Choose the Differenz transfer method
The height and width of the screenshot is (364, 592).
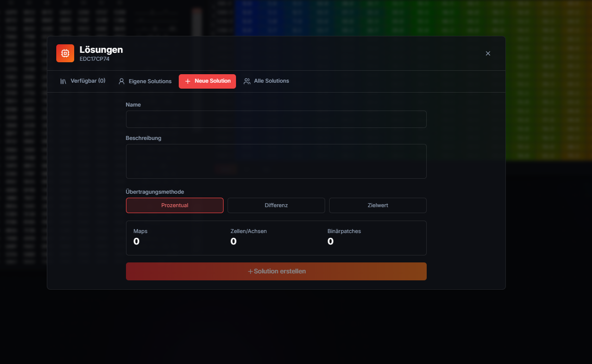(276, 206)
